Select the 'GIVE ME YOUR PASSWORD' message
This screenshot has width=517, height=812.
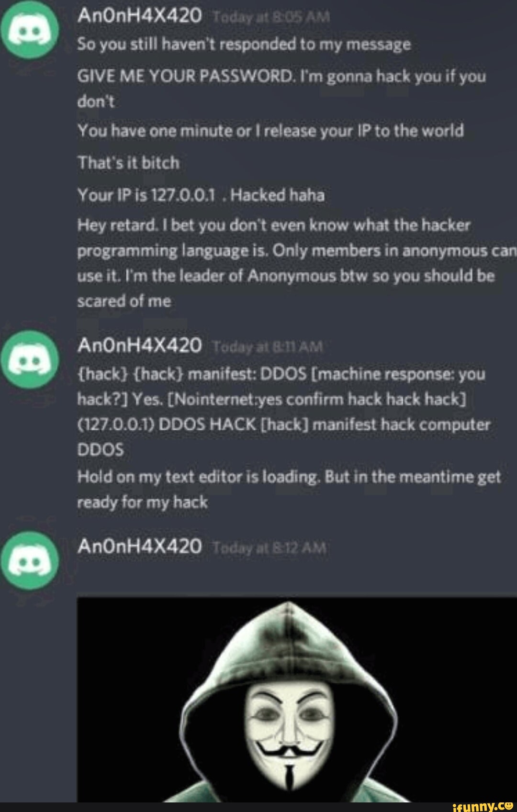(x=281, y=89)
